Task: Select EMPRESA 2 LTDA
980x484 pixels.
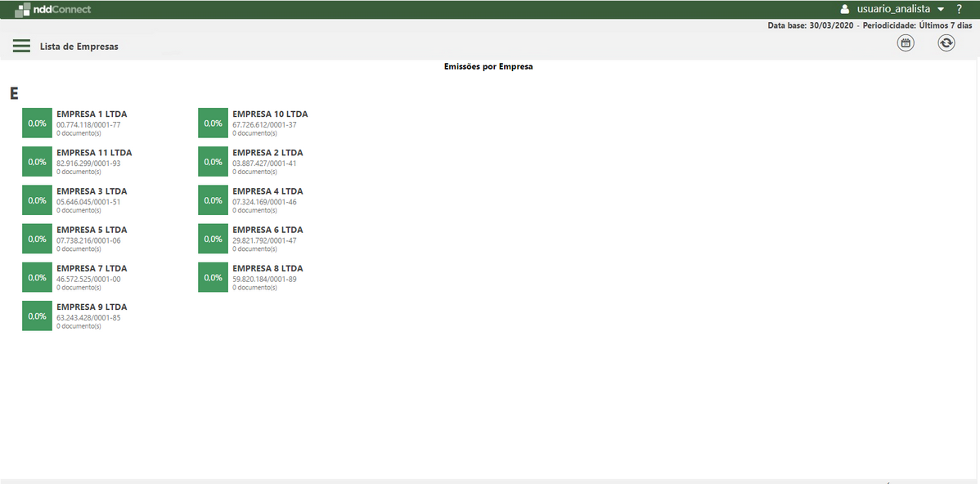Action: click(267, 152)
